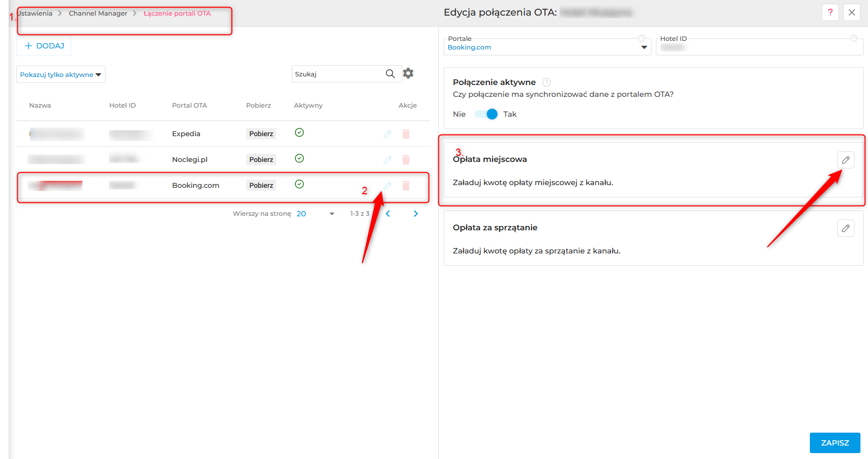This screenshot has height=459, width=868.
Task: Click Pobierz for Booking.com
Action: pyautogui.click(x=261, y=186)
